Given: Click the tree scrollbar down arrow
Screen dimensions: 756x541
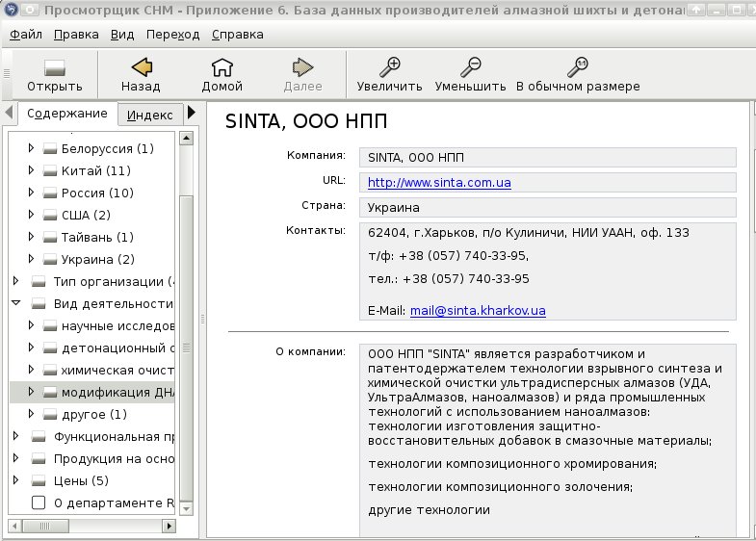Looking at the screenshot, I should (186, 508).
